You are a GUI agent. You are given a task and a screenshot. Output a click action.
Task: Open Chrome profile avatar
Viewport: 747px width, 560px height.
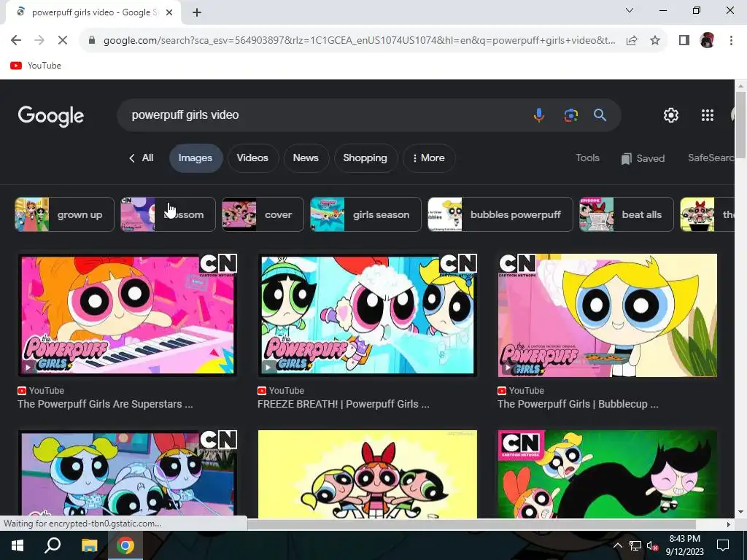707,41
